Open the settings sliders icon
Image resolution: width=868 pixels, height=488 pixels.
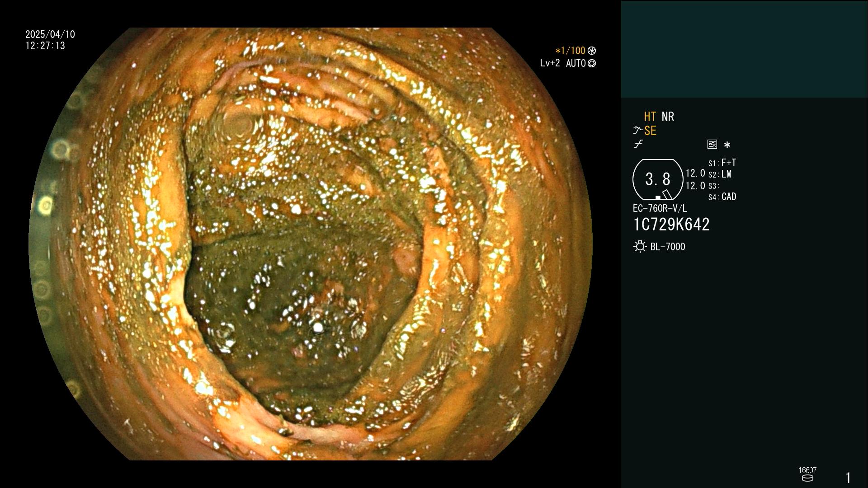pos(712,144)
